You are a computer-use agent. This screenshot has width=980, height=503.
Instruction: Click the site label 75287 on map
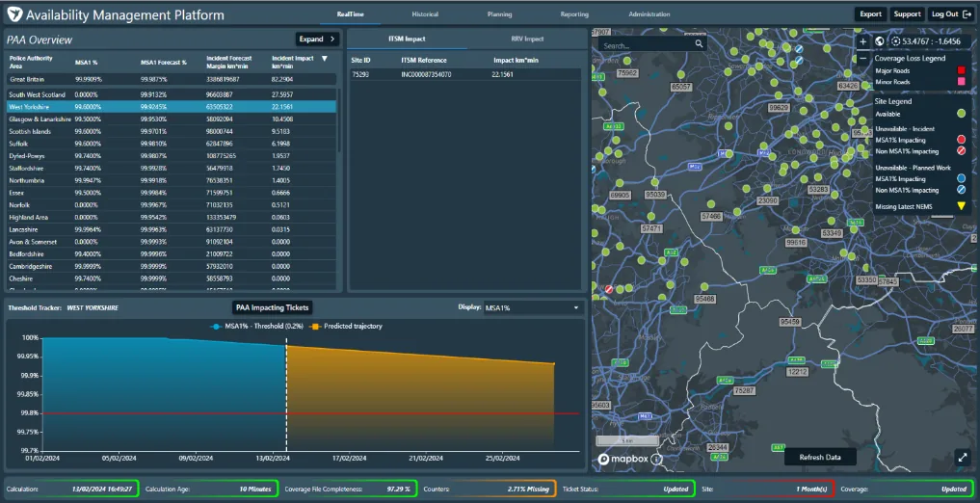point(744,390)
